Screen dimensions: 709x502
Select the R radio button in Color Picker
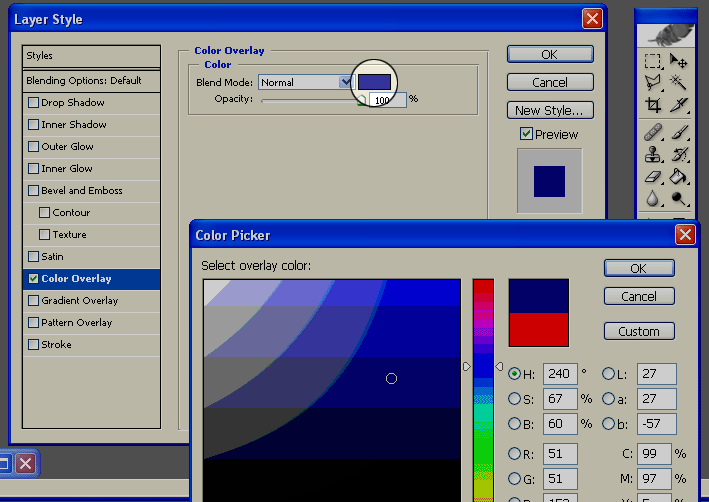coord(514,454)
